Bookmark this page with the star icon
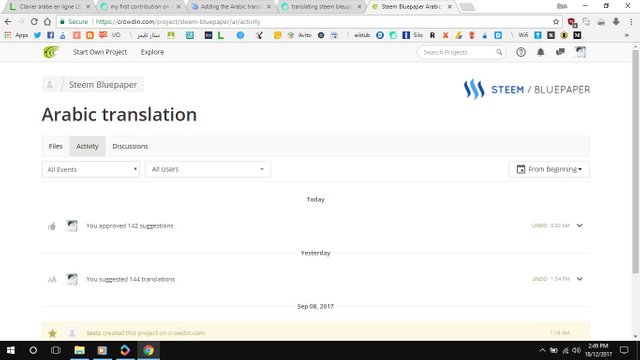Viewport: 640px width, 360px height. coord(556,22)
